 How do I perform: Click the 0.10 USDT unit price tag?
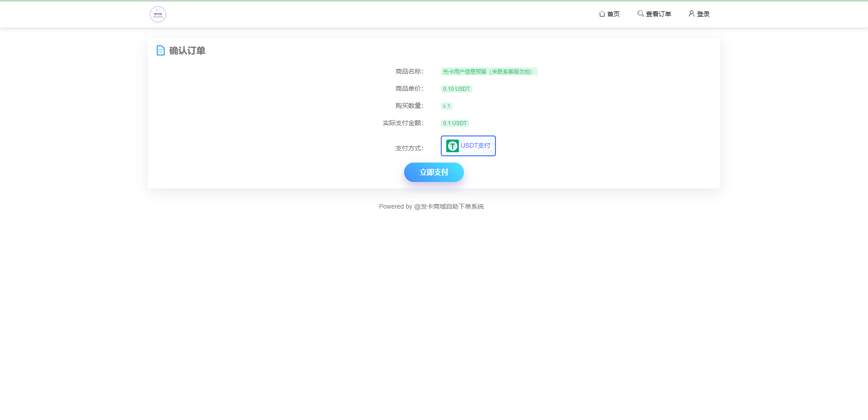[456, 89]
